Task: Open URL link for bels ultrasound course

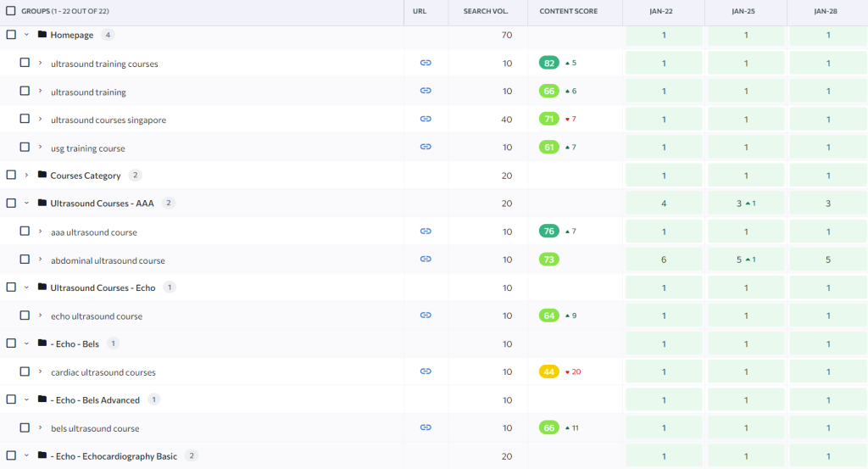Action: click(426, 427)
